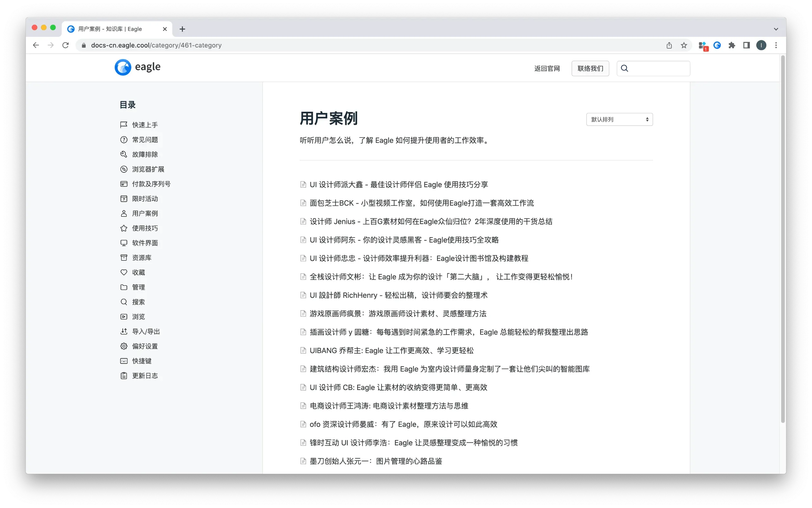812x508 pixels.
Task: Click the 快捷键 keyboard icon
Action: coord(124,361)
